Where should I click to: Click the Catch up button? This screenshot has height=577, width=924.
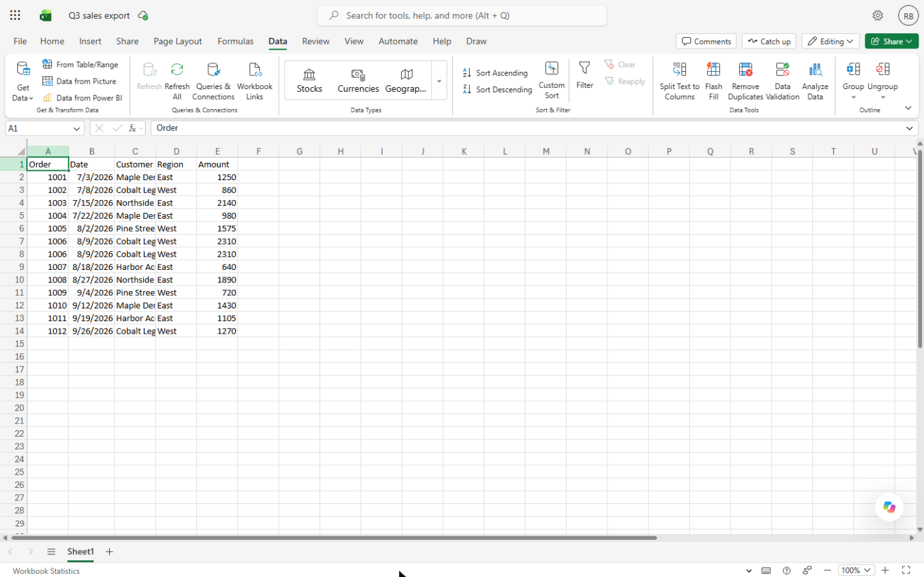point(769,41)
